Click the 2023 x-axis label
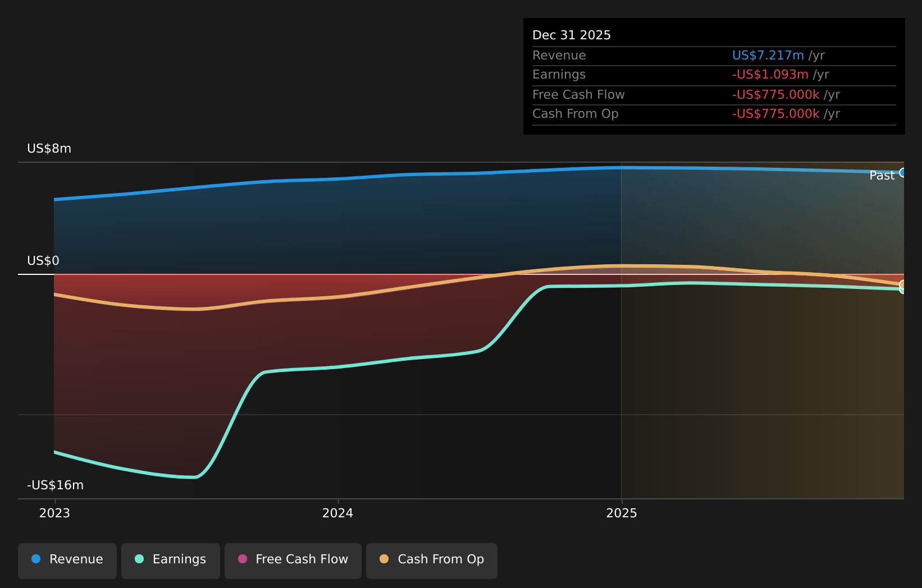The width and height of the screenshot is (922, 588). [54, 513]
